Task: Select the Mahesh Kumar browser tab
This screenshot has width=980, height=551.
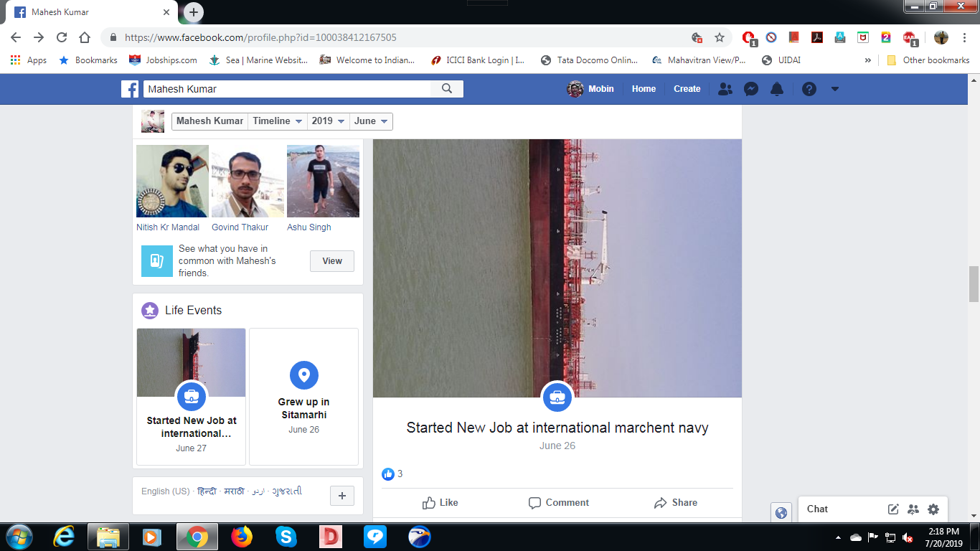Action: click(93, 12)
